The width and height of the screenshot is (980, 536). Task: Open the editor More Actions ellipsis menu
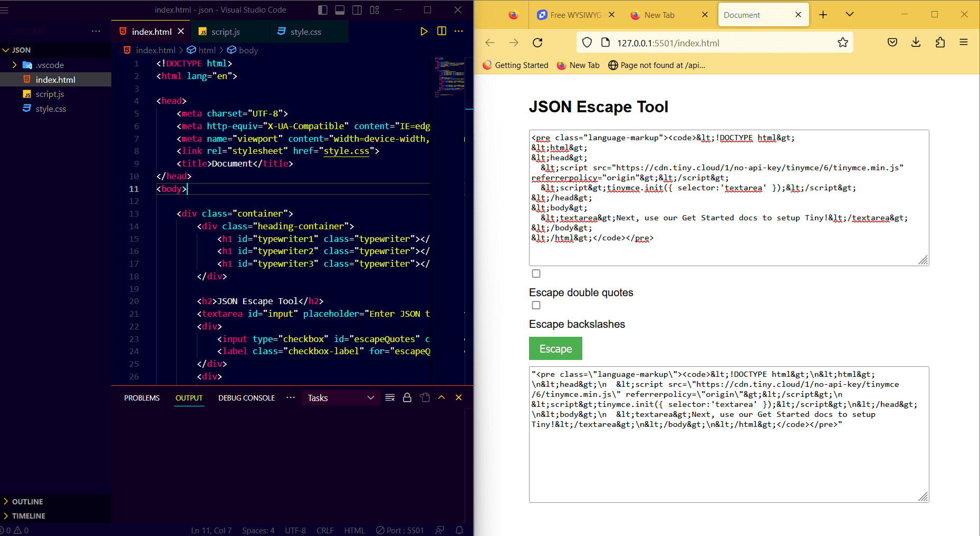[459, 32]
